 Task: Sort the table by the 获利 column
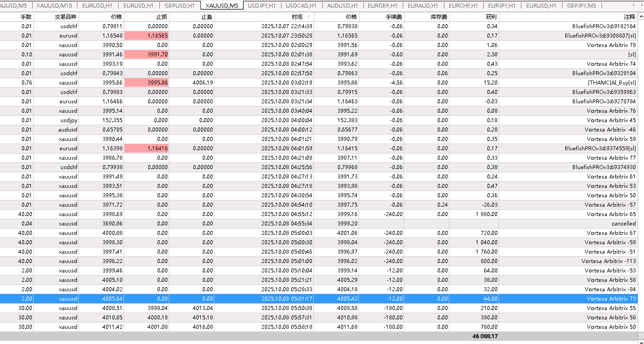coord(474,17)
